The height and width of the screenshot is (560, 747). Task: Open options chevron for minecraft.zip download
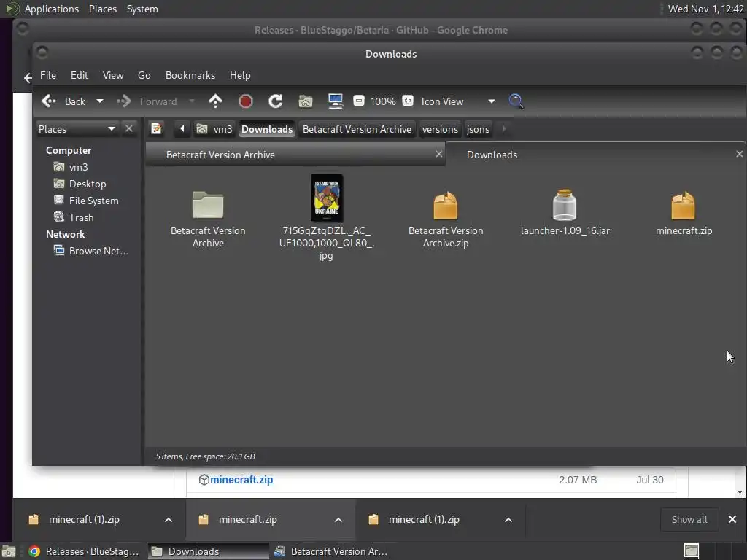[x=338, y=520]
